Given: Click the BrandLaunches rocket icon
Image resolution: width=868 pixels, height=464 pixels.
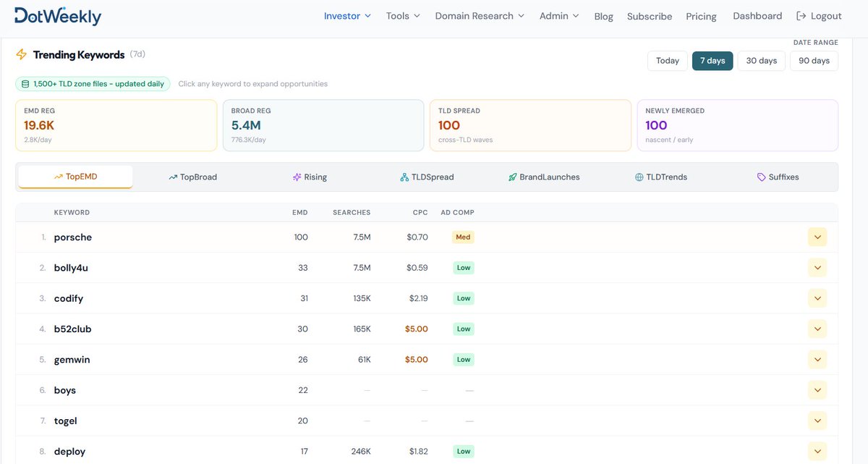Looking at the screenshot, I should 513,177.
